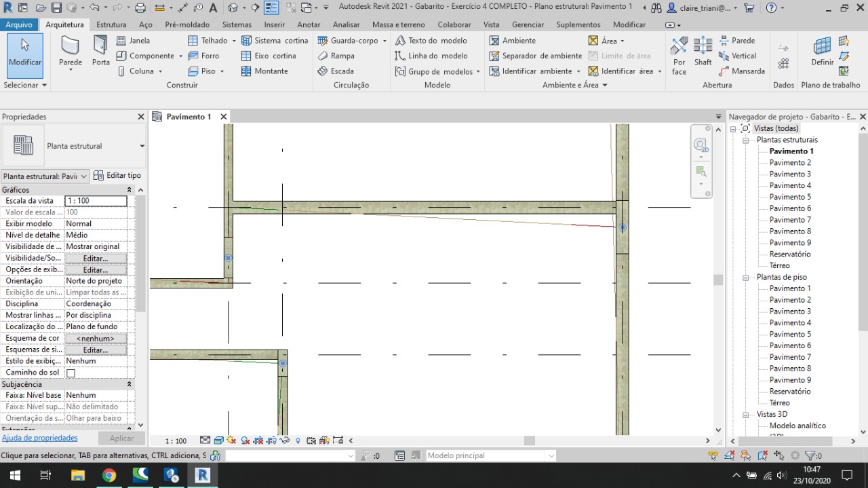
Task: Open the Vista ribbon tab
Action: click(491, 24)
